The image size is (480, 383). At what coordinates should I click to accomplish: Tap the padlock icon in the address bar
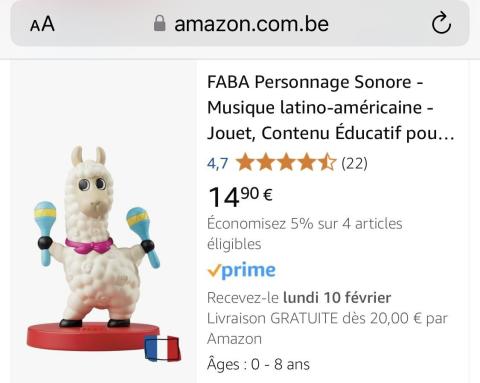[x=160, y=24]
